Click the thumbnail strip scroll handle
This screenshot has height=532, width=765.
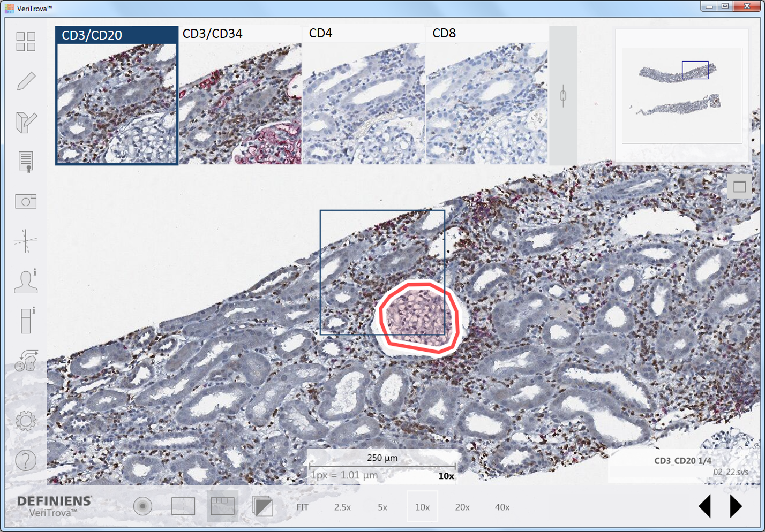(x=563, y=96)
